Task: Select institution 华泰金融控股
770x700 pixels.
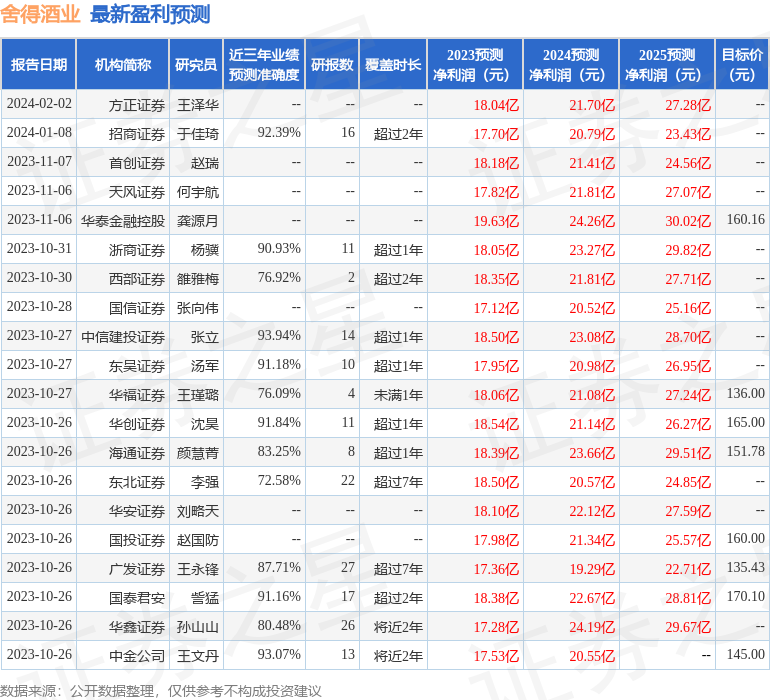Action: click(x=123, y=221)
